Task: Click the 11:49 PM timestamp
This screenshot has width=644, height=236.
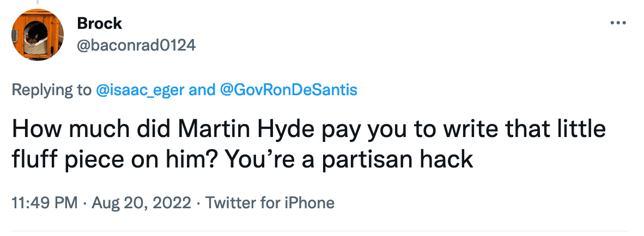Action: coord(44,203)
